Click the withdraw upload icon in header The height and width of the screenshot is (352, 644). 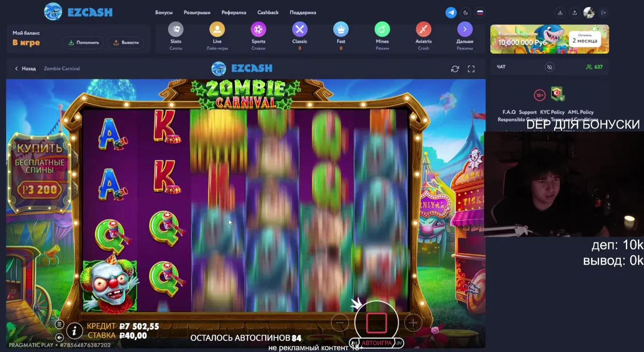[x=575, y=13]
